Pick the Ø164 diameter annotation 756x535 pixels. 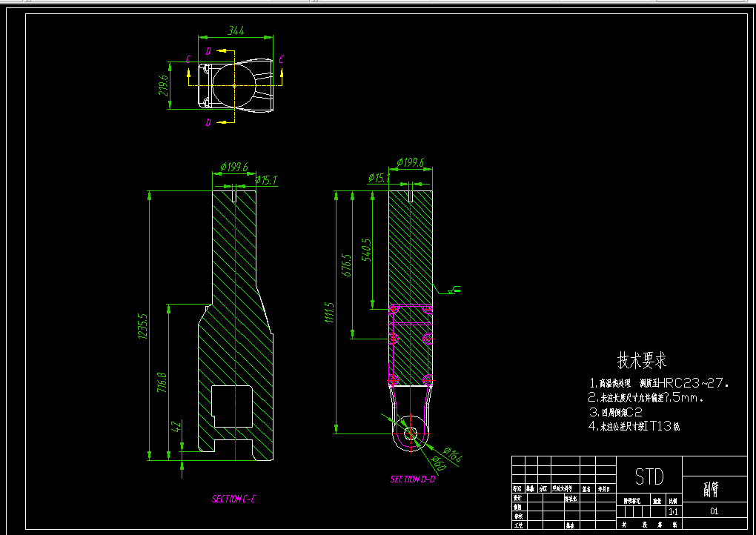pos(452,454)
